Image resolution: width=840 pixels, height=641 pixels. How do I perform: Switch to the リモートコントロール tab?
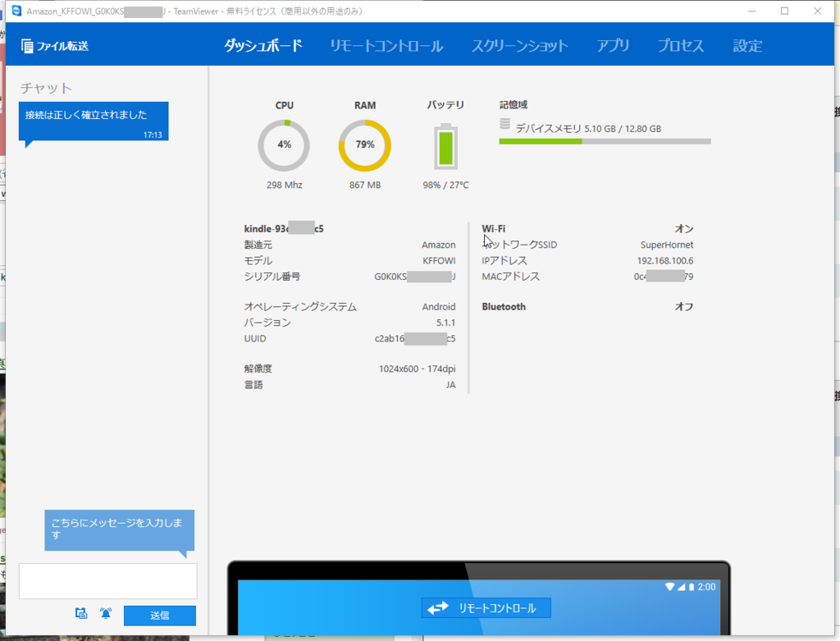pos(386,46)
